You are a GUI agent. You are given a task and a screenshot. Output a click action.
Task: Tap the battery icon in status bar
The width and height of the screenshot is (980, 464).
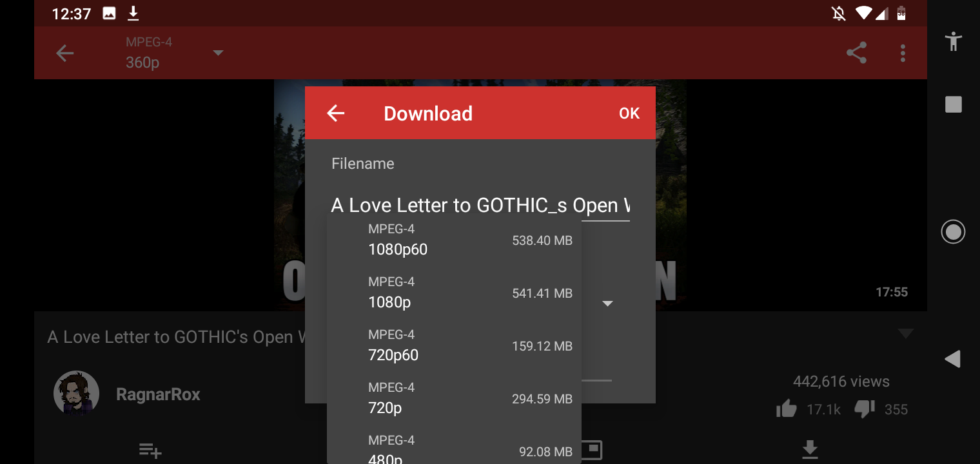(901, 14)
